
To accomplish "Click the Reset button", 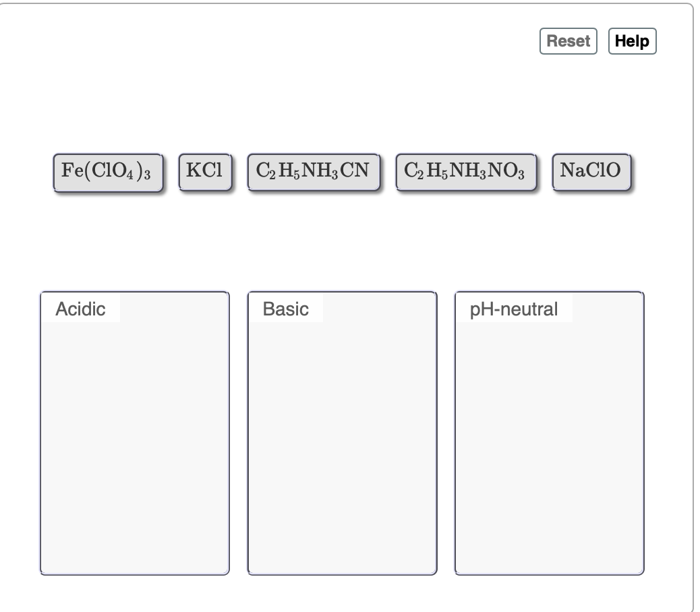I will pos(568,41).
